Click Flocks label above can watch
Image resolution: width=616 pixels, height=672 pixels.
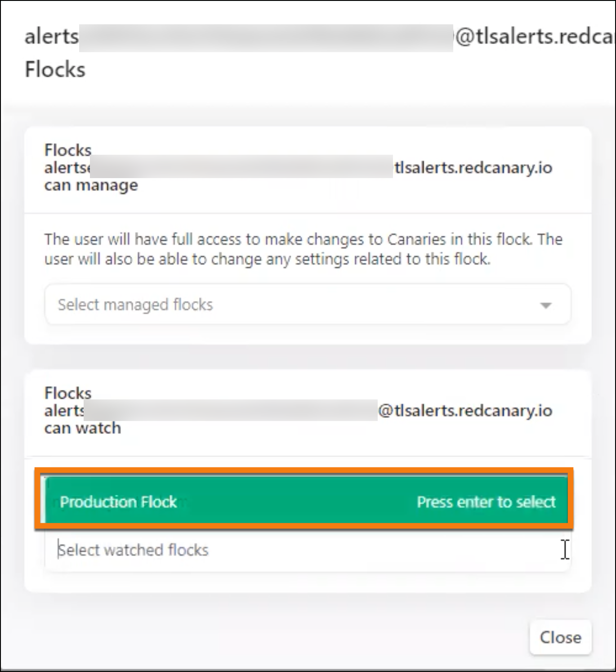tap(68, 394)
